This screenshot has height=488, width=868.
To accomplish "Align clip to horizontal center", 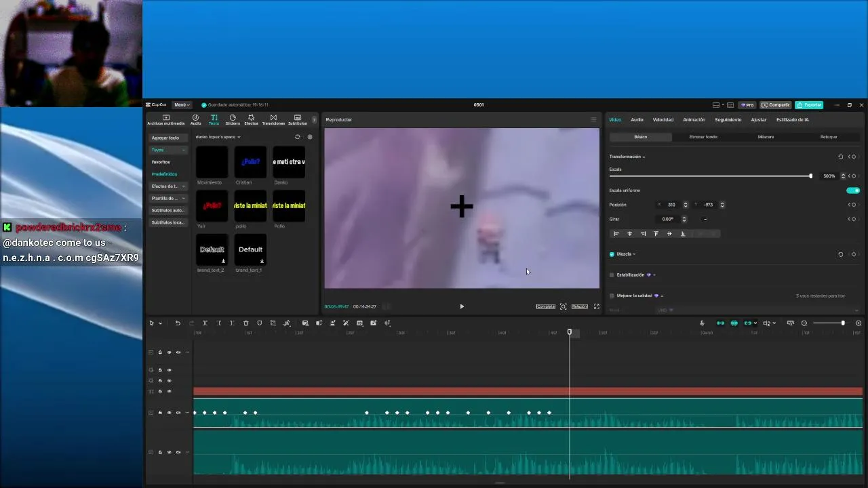I will (629, 234).
